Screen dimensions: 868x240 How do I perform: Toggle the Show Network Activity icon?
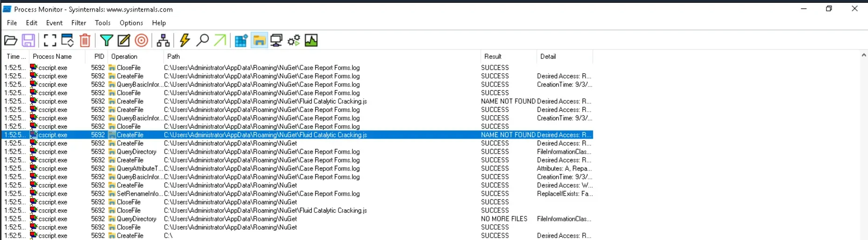click(x=276, y=41)
